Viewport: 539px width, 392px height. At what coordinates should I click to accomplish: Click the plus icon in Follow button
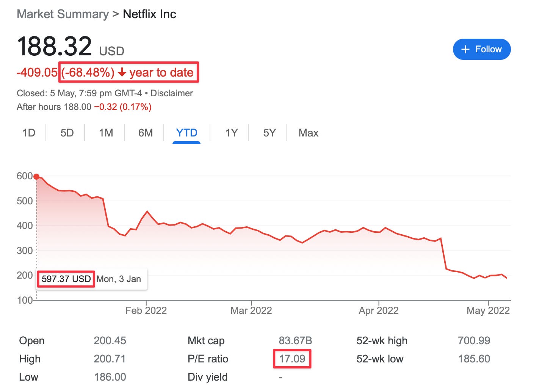(465, 49)
